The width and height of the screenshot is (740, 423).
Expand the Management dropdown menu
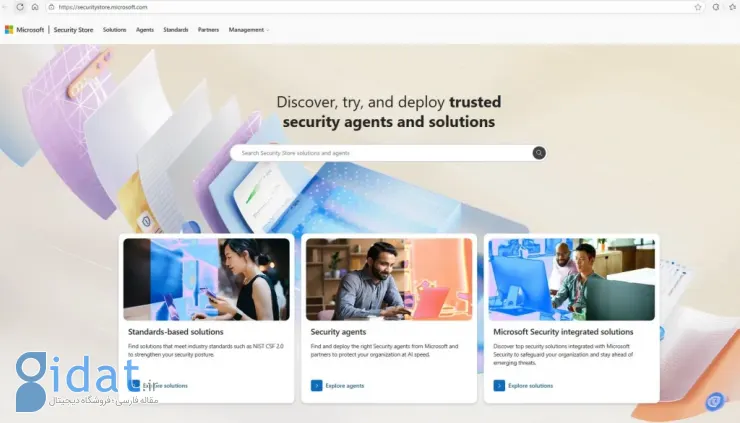click(x=248, y=30)
